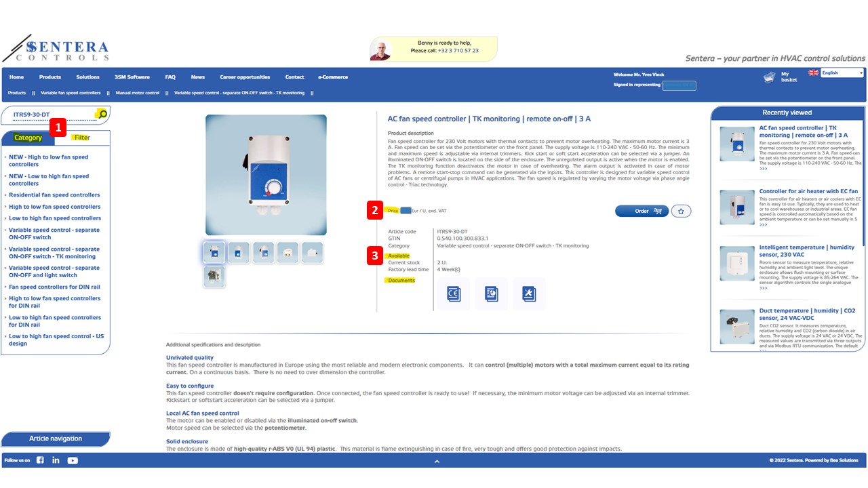
Task: Add product to favorites with star icon
Action: [x=681, y=211]
